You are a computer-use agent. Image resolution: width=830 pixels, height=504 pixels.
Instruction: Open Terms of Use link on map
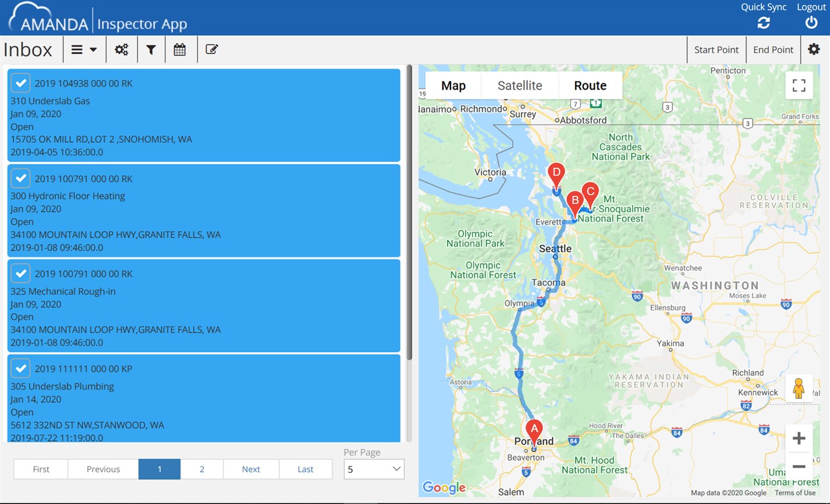tap(795, 493)
